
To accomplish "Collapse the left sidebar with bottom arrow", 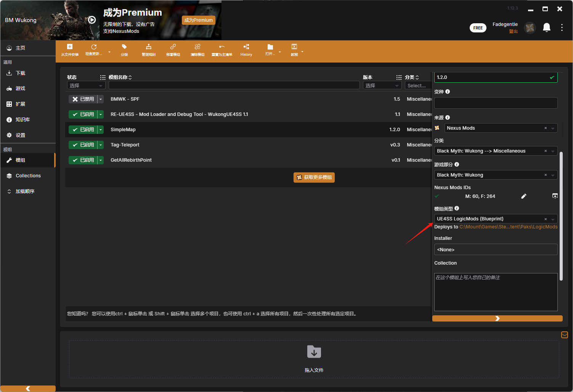I will pos(28,389).
